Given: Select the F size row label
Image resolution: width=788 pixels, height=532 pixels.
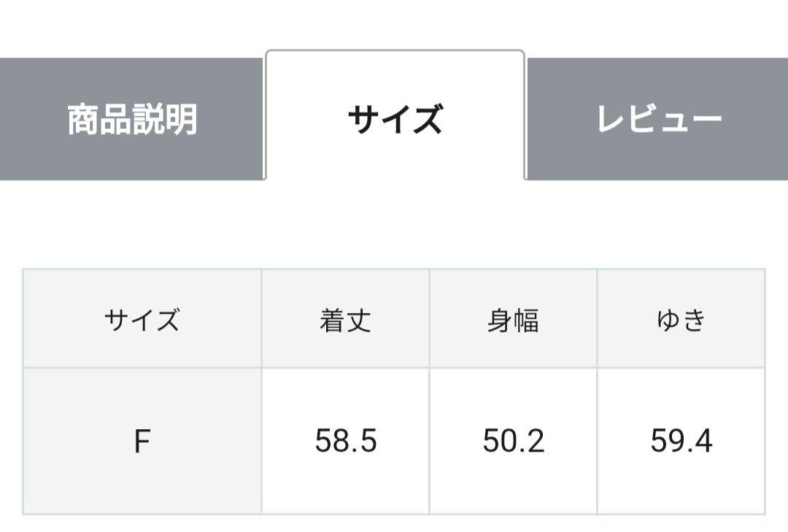Looking at the screenshot, I should click(x=142, y=441).
